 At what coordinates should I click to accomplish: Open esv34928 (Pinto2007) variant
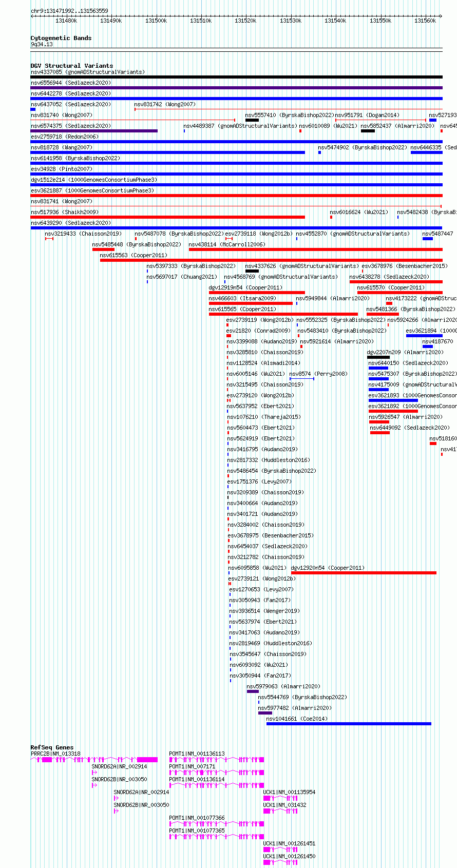62,169
